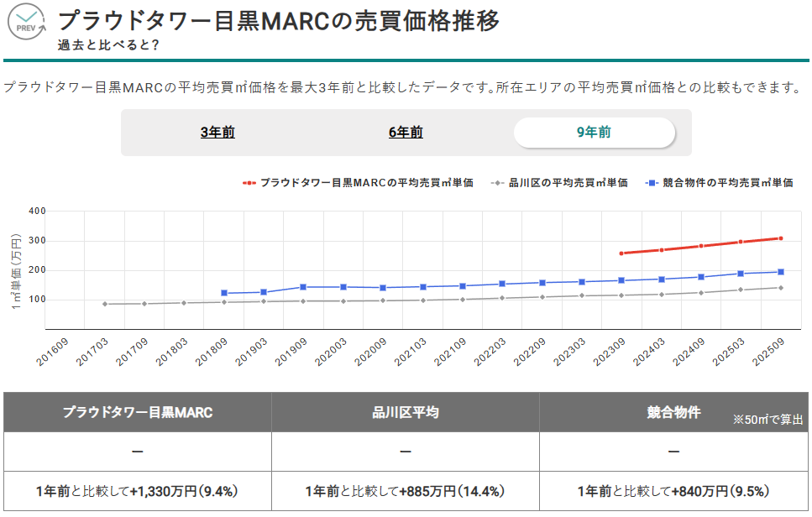The height and width of the screenshot is (517, 812).
Task: Click the 品川区平均 column header
Action: (x=406, y=412)
